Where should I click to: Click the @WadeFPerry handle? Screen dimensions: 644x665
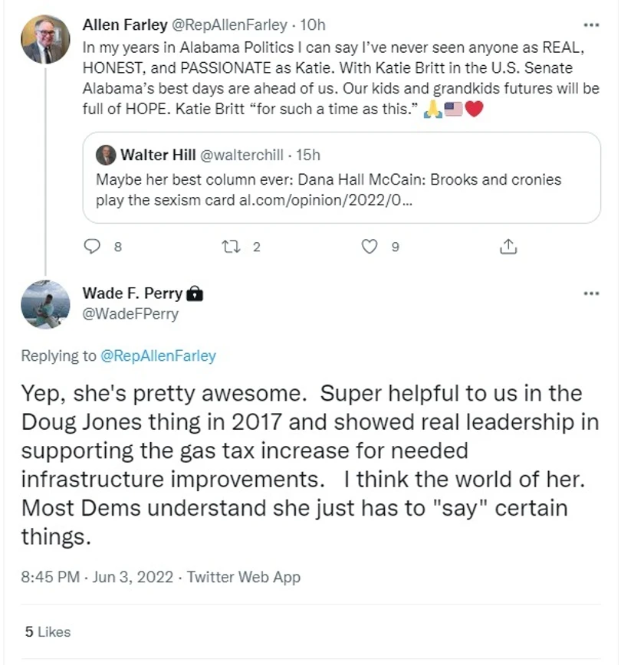pos(130,313)
